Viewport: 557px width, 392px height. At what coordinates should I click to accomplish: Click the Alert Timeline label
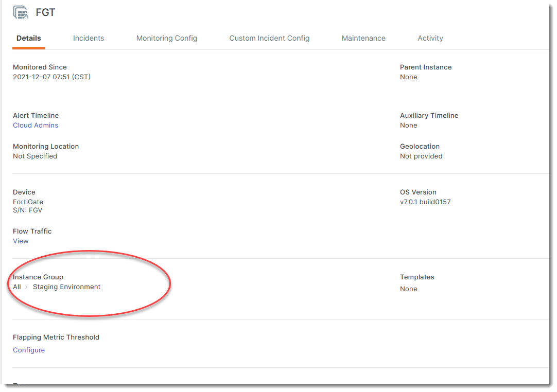pos(36,115)
